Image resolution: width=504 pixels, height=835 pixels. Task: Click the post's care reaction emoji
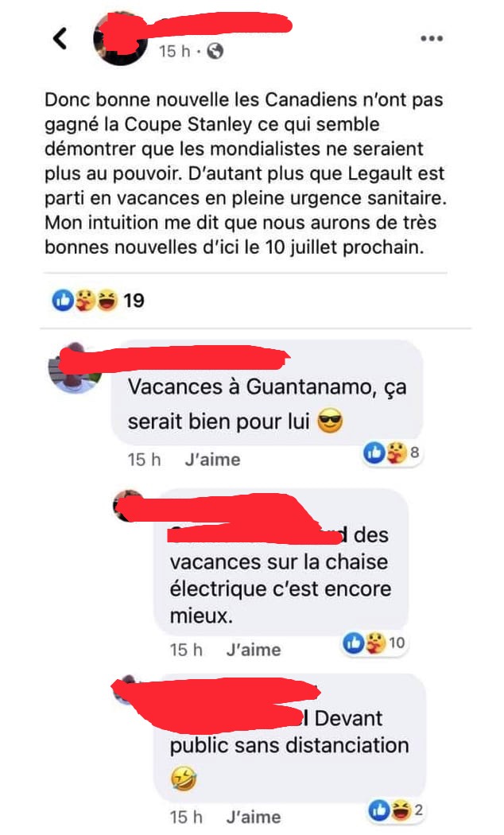tap(84, 301)
